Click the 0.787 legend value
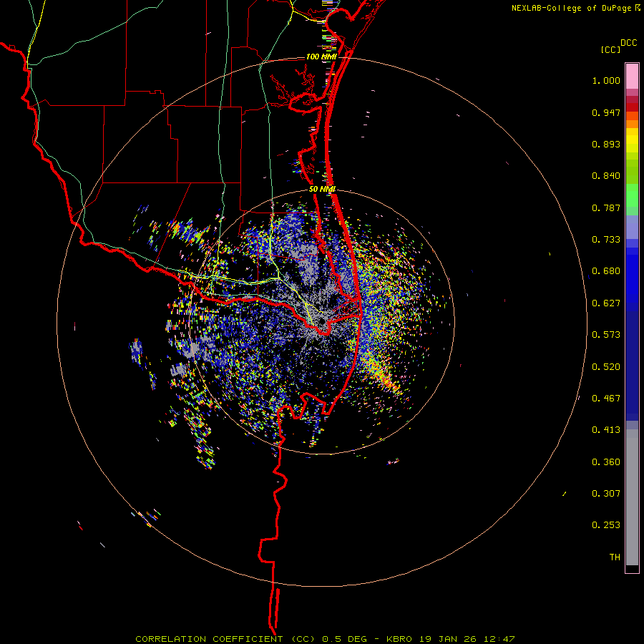Viewport: 644px width, 644px height. pos(606,208)
